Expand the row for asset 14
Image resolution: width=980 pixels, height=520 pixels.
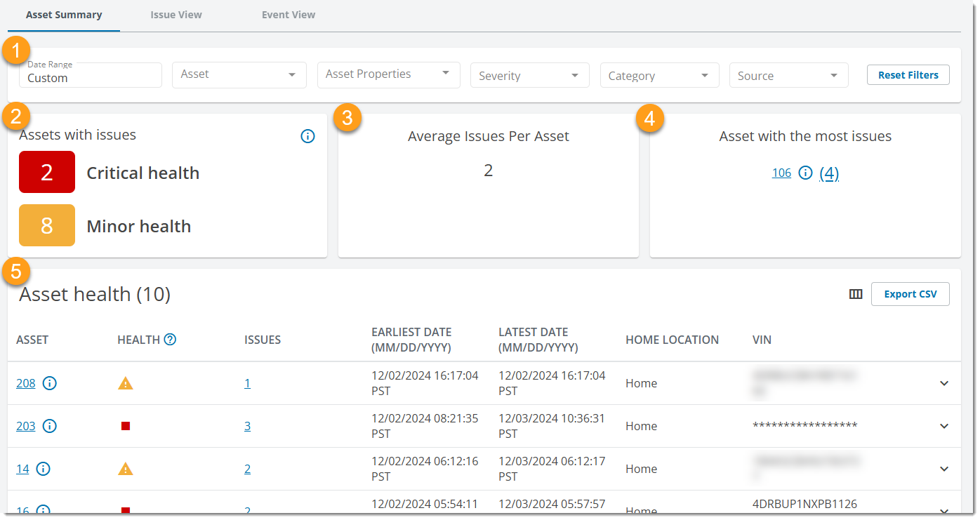(x=944, y=469)
